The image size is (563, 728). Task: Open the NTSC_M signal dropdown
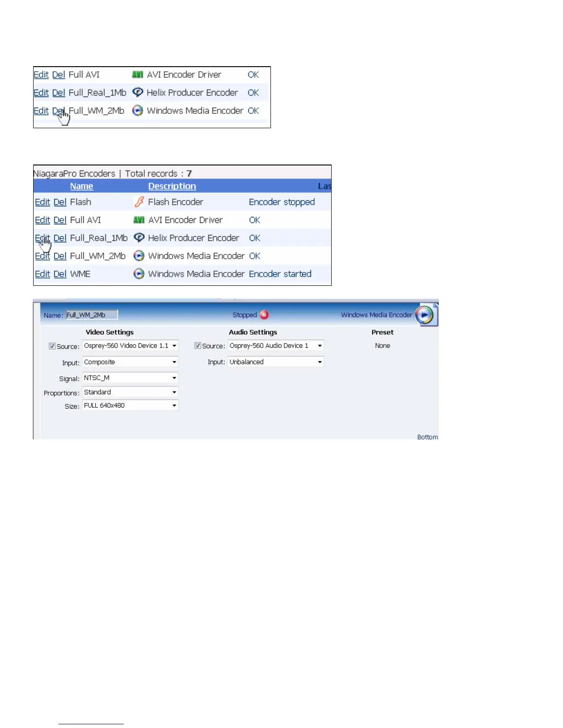click(x=130, y=378)
